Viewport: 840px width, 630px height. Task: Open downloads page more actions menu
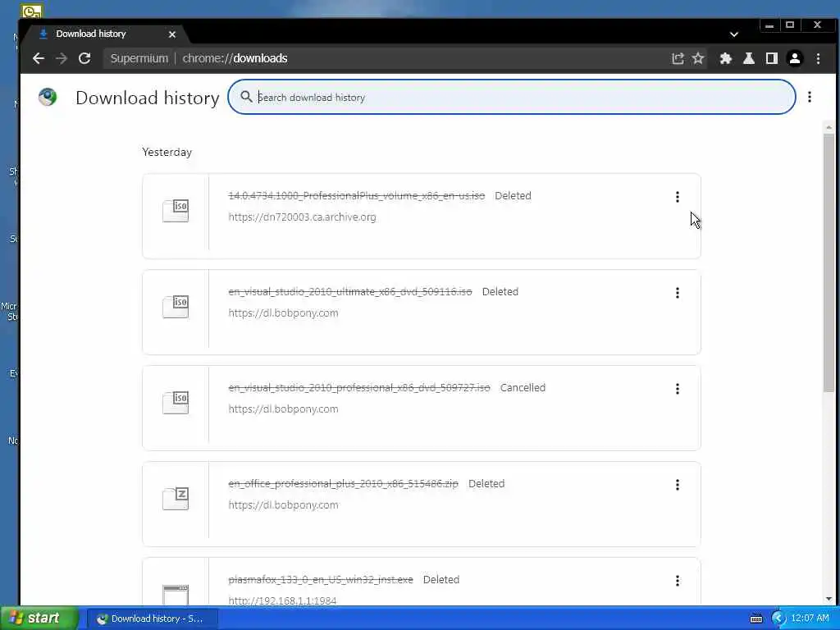(810, 97)
